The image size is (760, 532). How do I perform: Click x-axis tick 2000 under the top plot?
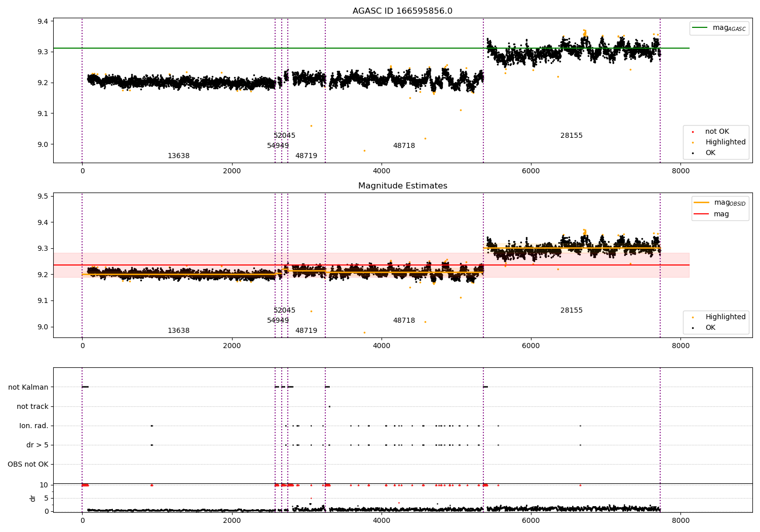232,171
